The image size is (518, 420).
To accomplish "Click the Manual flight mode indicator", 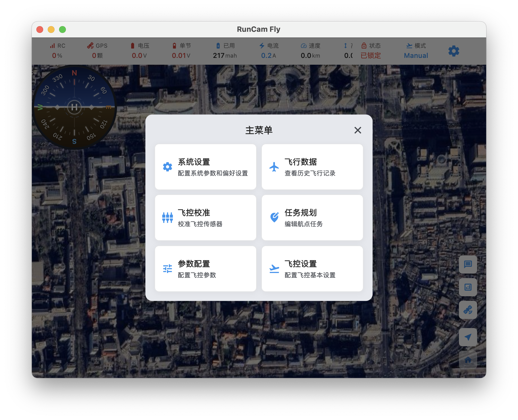I will pos(416,51).
